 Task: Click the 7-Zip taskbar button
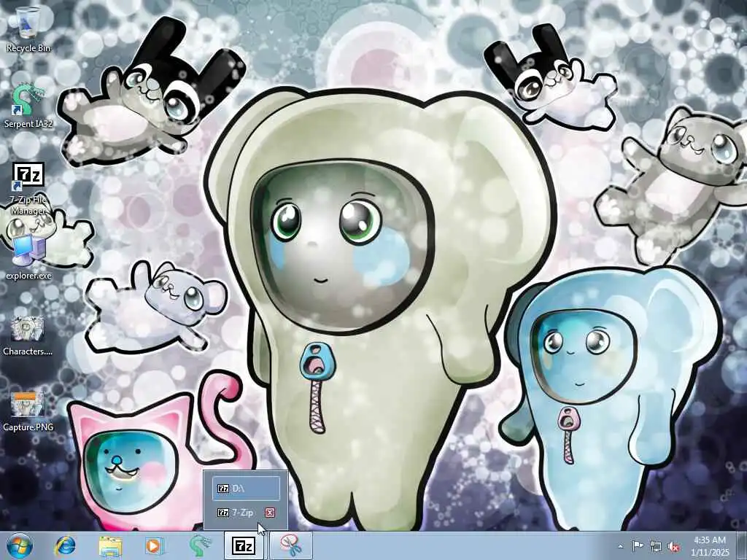coord(244,545)
